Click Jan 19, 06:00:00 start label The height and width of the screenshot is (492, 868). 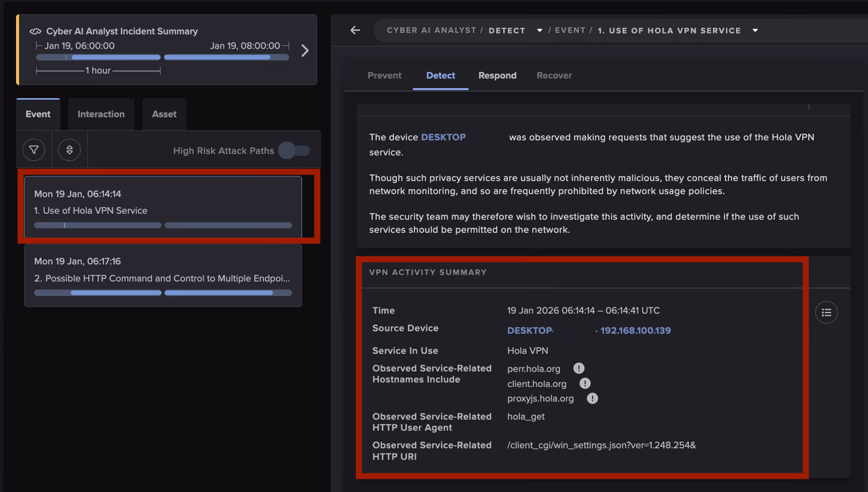coord(79,46)
